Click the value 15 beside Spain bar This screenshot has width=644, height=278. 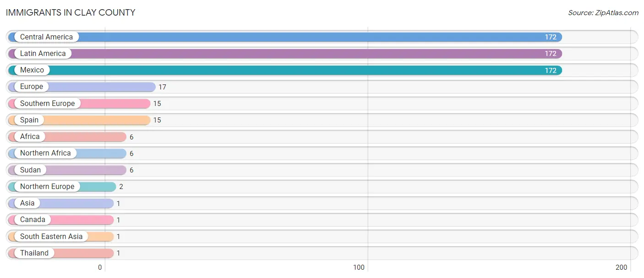coord(157,120)
